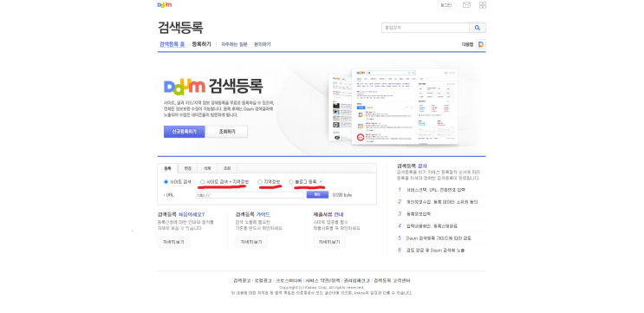The height and width of the screenshot is (313, 644).
Task: Click step 1 서비스선택, URL text
Action: 436,190
